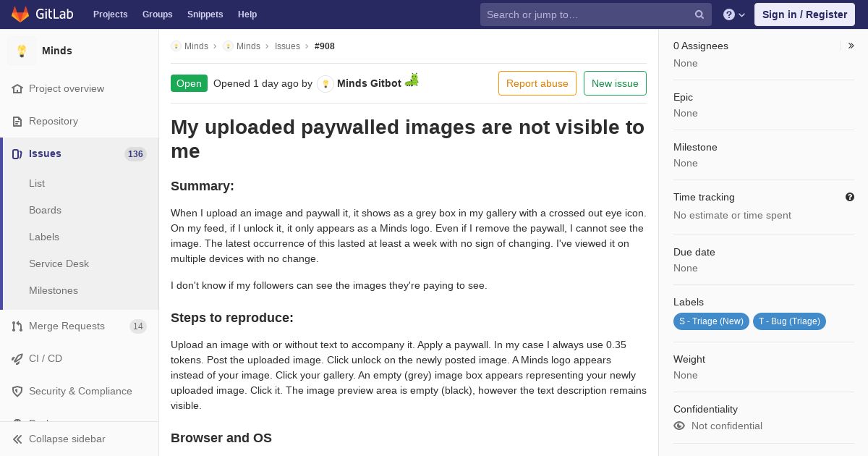Click the 'Due date' label text
The width and height of the screenshot is (868, 456).
tap(694, 253)
